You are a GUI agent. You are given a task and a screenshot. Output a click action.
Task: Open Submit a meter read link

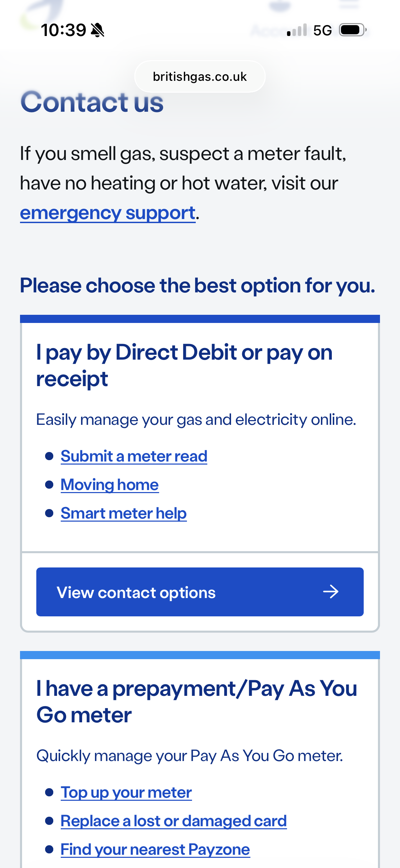click(x=134, y=456)
